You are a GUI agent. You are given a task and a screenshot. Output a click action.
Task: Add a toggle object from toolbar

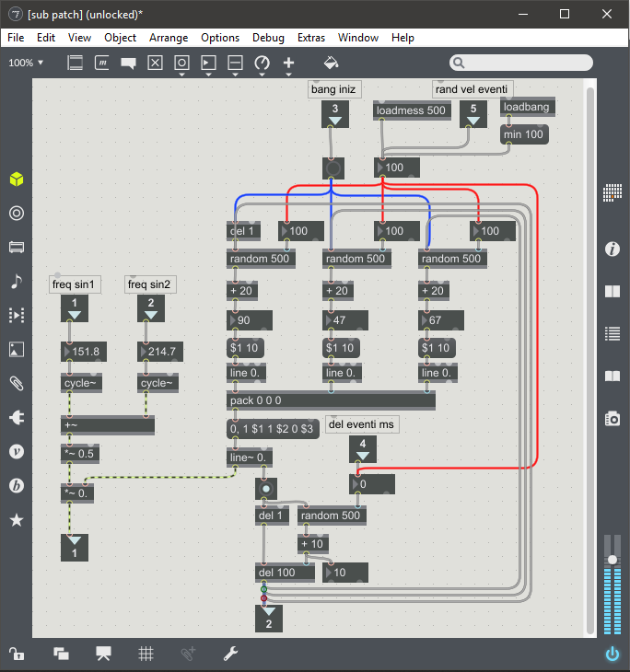tap(155, 63)
